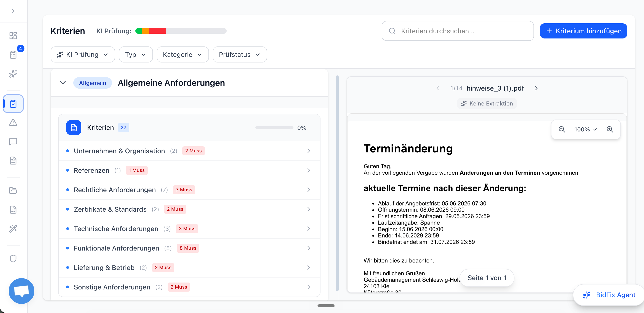Click the warning triangle sidebar icon
Screen dimensions: 644x313
tap(13, 123)
